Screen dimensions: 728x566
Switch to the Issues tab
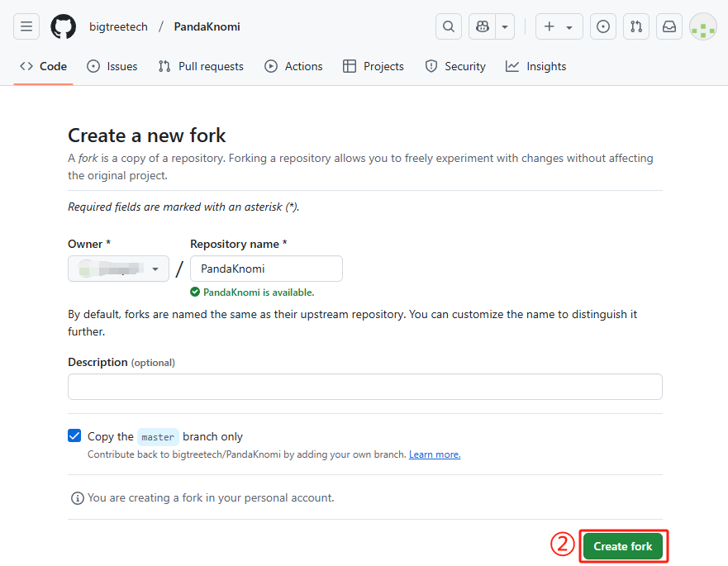[112, 66]
